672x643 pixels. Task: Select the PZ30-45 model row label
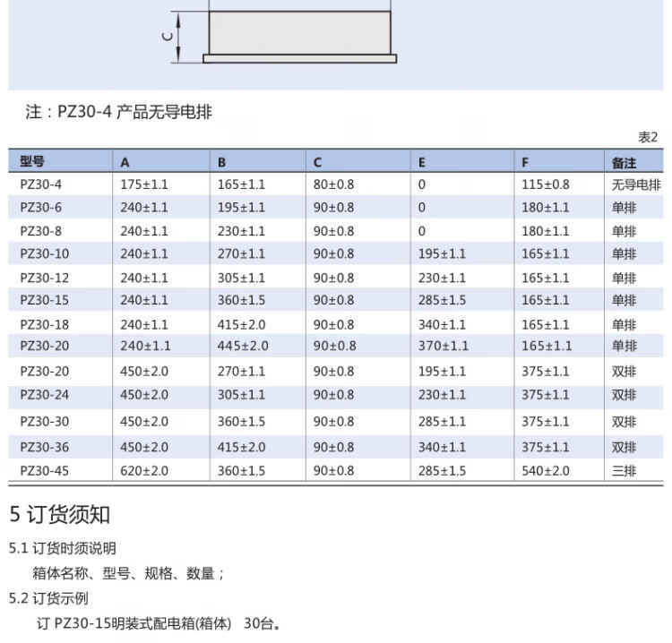(44, 470)
